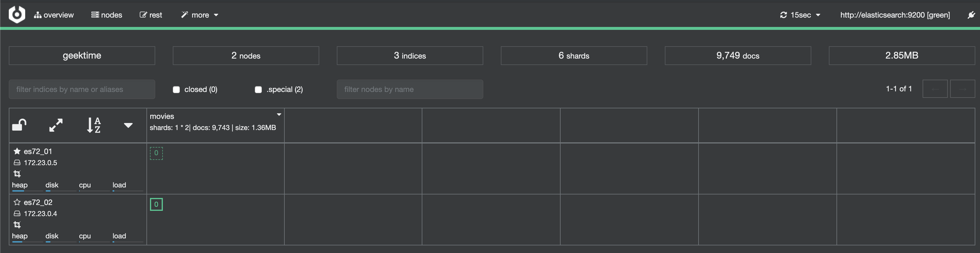Select the dashed replica shard 0 on es72_01

click(156, 153)
